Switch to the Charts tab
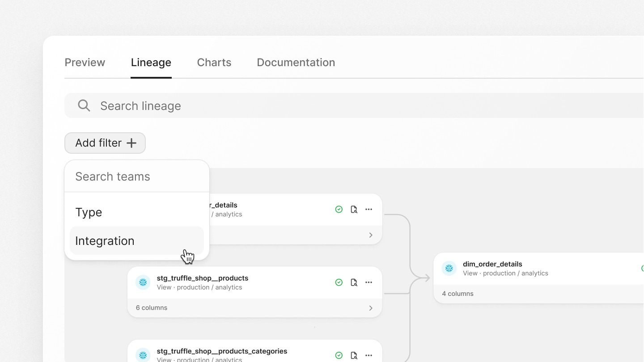644x362 pixels. click(214, 63)
